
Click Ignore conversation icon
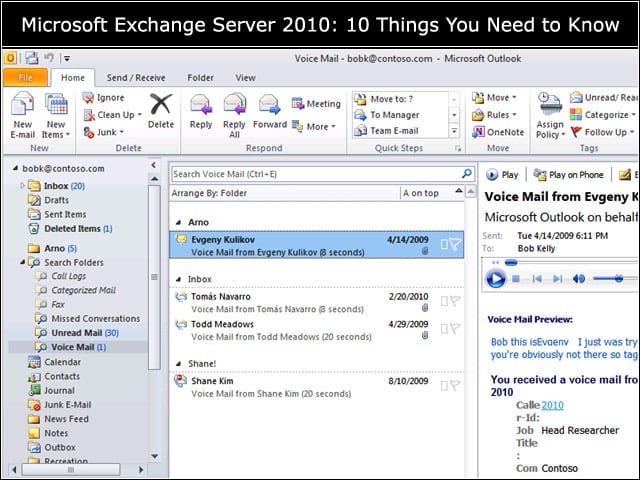click(x=88, y=98)
